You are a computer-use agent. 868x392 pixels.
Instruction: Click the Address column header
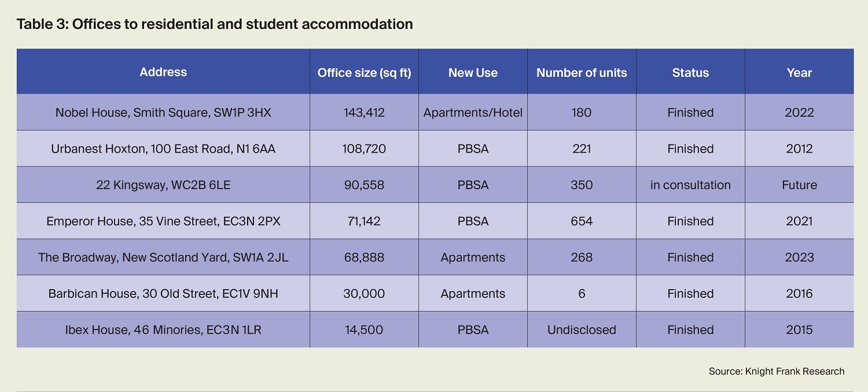point(163,72)
